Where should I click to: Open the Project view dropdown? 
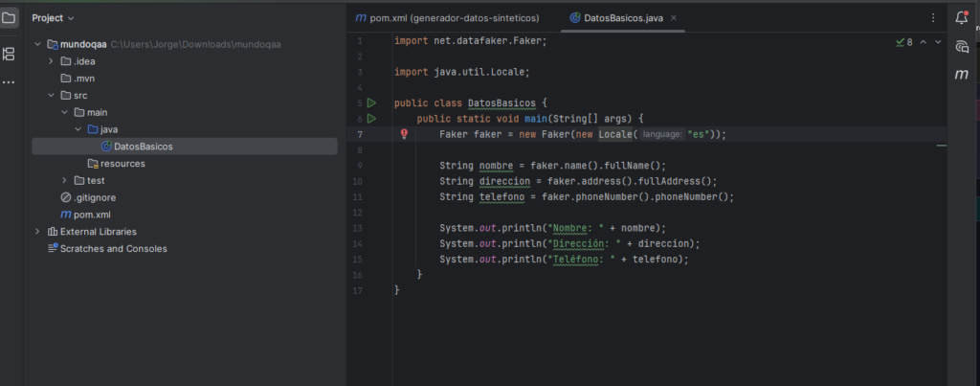(x=54, y=18)
